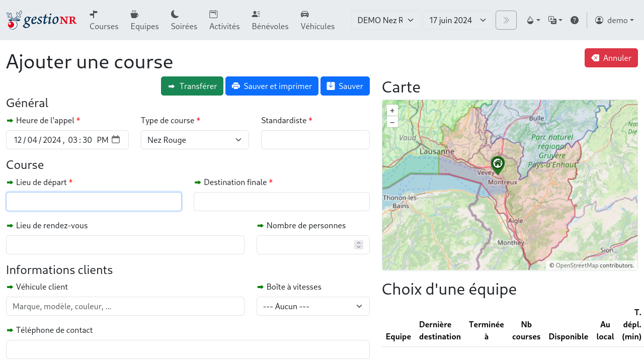Open the DEMO Nez R event dropdown
644x362 pixels.
[385, 20]
